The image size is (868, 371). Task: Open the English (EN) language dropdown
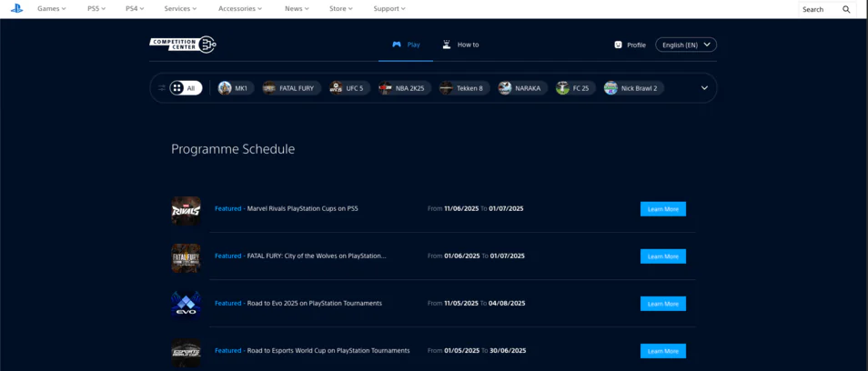(x=686, y=45)
